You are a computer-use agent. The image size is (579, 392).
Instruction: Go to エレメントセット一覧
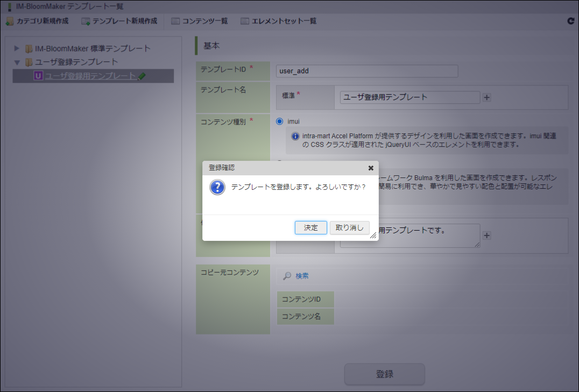[278, 21]
